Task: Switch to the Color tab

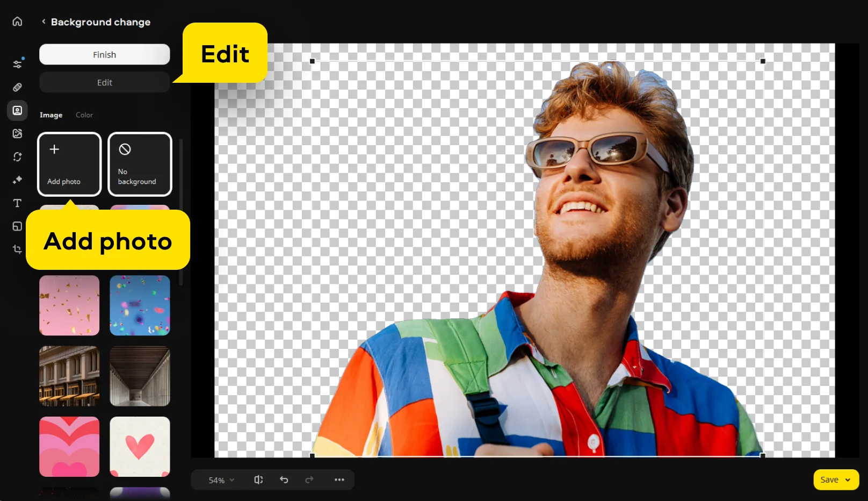Action: coord(84,115)
